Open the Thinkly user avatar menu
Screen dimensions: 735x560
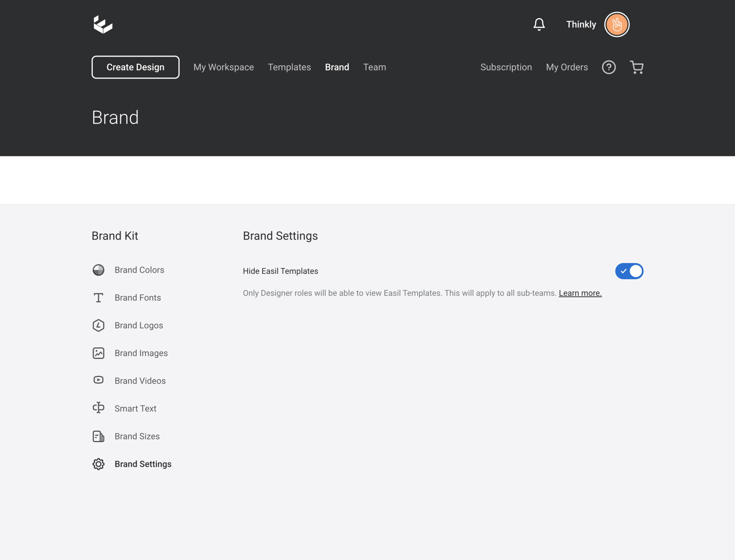617,24
